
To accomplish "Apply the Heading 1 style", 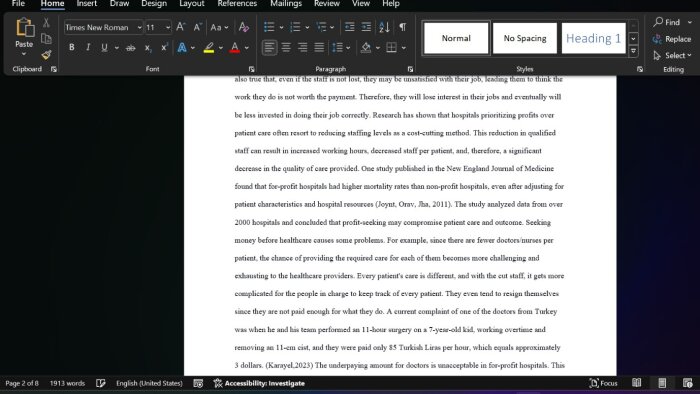I will 594,38.
